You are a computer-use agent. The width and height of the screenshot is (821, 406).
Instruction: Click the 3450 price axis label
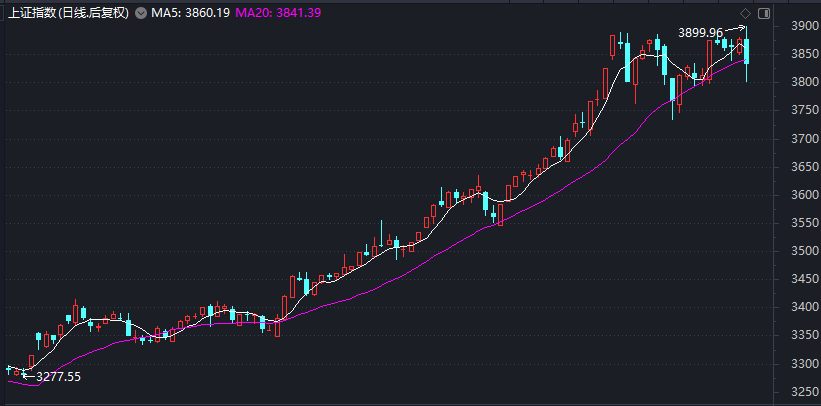coord(805,279)
